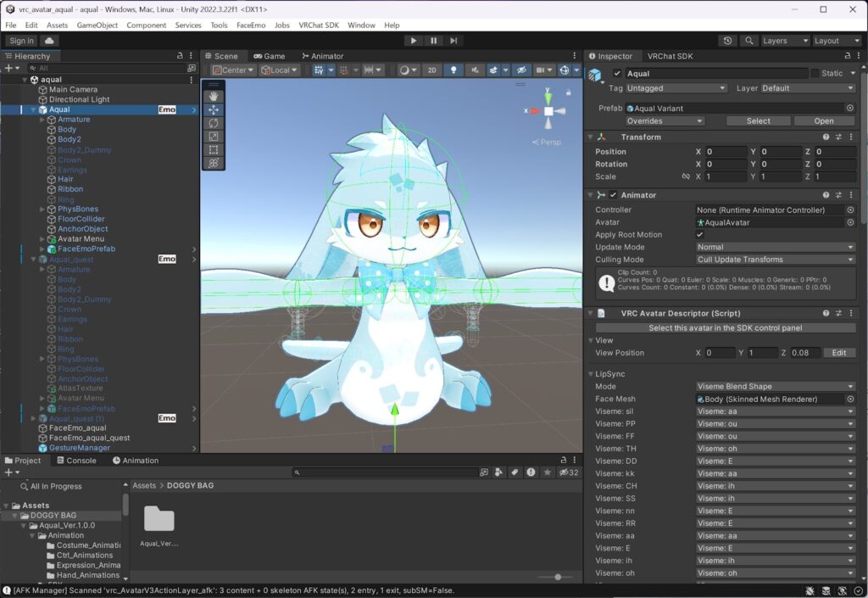The image size is (868, 598).
Task: Lock the Hierarchy panel
Action: pos(180,55)
